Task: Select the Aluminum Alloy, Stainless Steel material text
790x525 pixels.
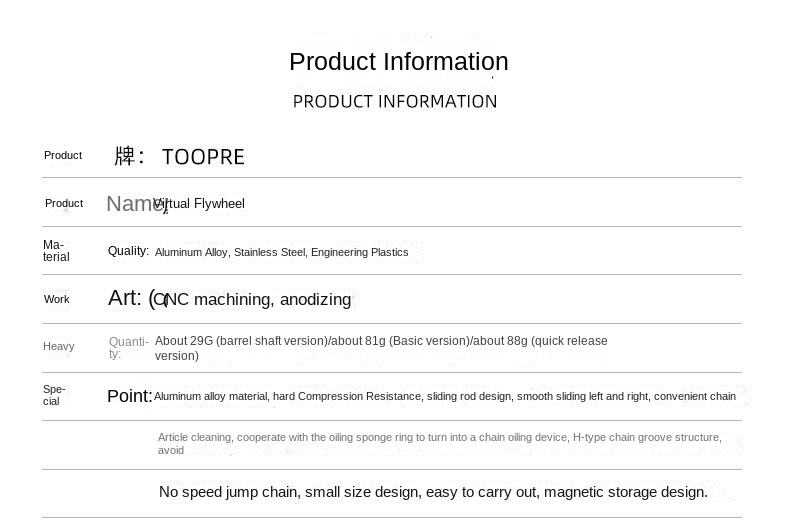Action: pyautogui.click(x=282, y=252)
